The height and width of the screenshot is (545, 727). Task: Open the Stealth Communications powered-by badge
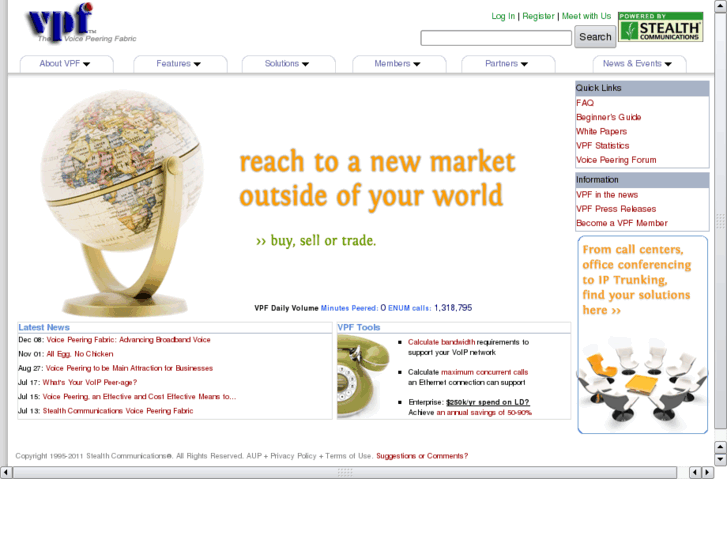click(x=660, y=27)
